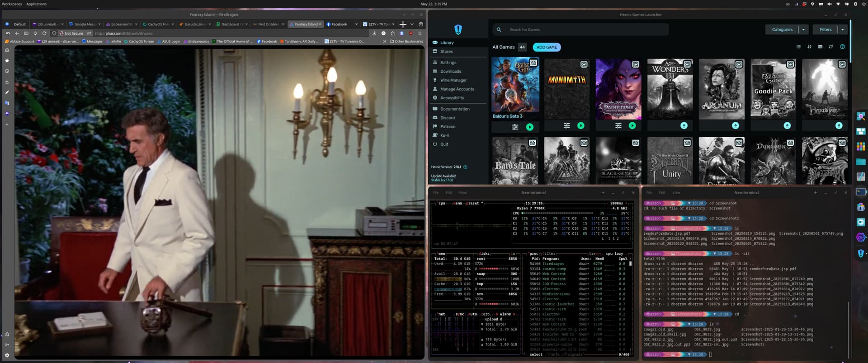This screenshot has width=868, height=363.
Task: Click the ADD GAME button
Action: 547,47
